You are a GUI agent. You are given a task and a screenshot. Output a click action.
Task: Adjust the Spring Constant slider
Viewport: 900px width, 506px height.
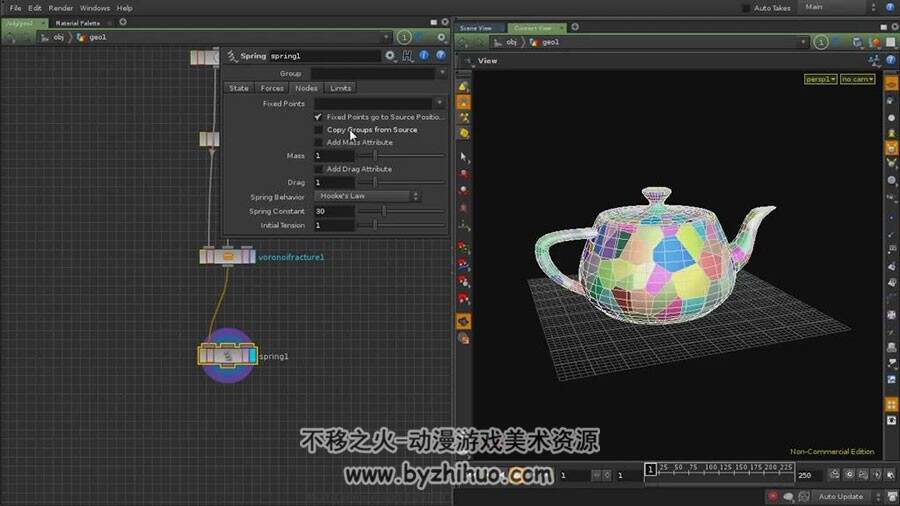tap(401, 211)
